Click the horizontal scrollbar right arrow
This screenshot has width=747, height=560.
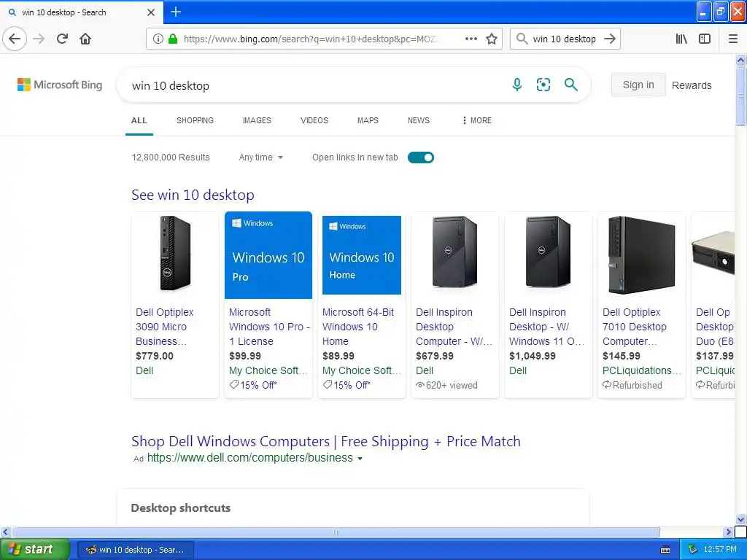tap(728, 532)
